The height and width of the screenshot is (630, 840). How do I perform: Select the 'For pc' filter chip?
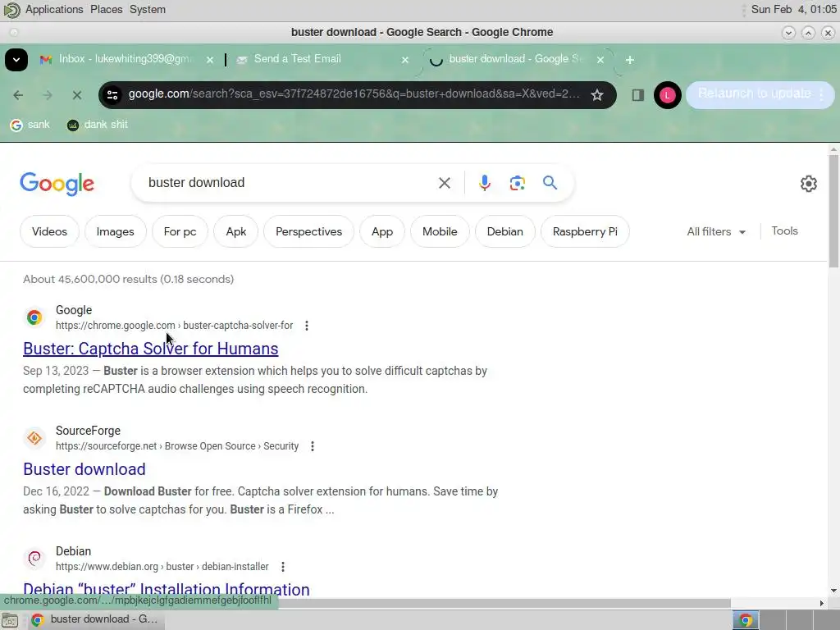[180, 231]
